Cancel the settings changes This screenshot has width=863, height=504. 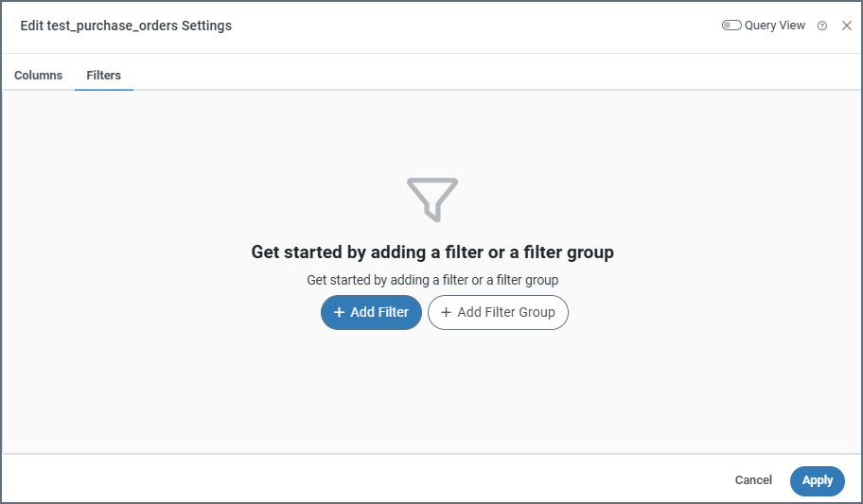(x=753, y=480)
